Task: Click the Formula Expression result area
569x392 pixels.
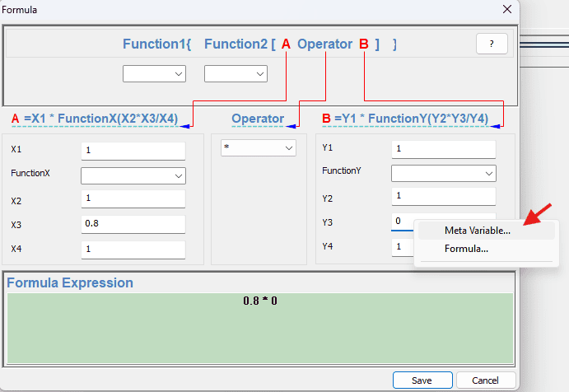Action: (260, 328)
